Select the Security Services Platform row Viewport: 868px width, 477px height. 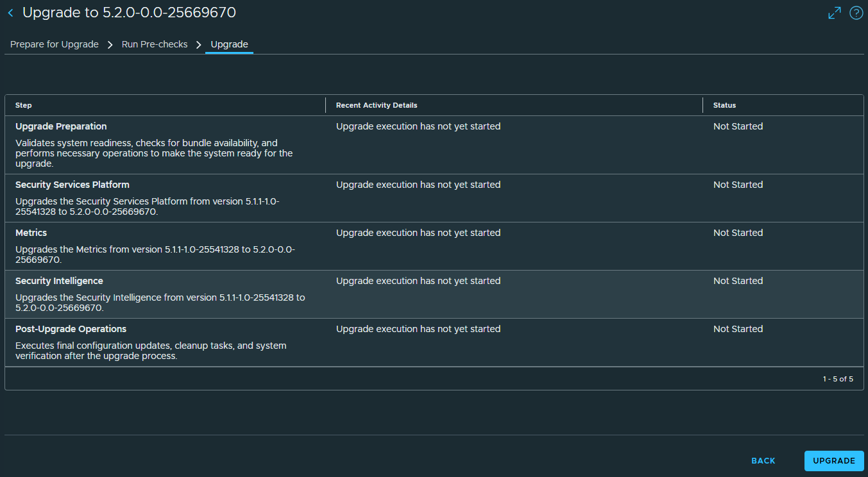pos(434,198)
